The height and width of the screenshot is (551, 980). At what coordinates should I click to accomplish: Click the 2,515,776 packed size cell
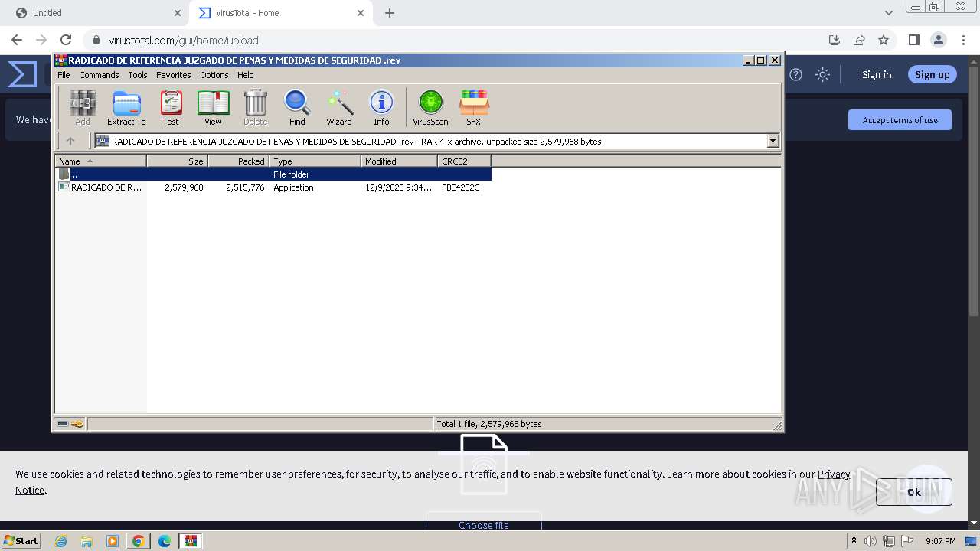pos(245,187)
